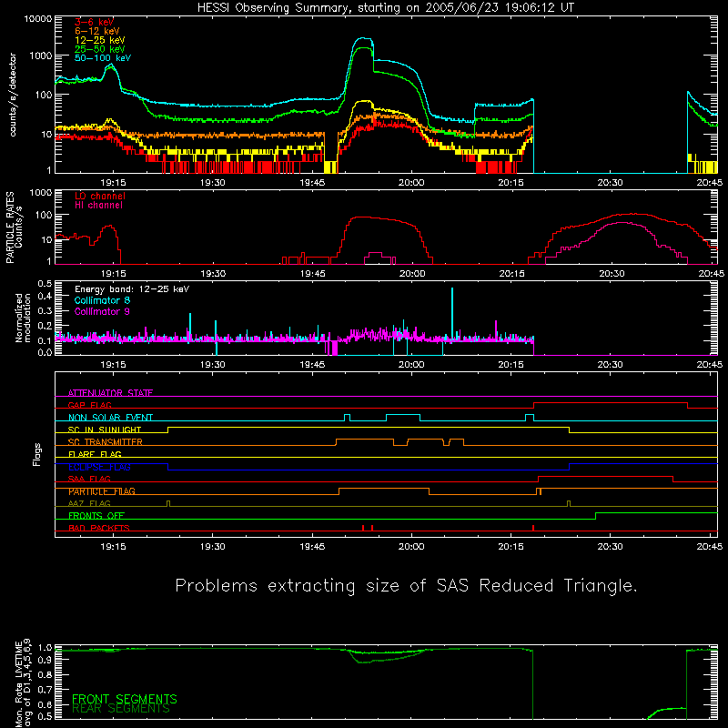728x728 pixels.
Task: Click the BAD PACKETS flag label
Action: [99, 528]
